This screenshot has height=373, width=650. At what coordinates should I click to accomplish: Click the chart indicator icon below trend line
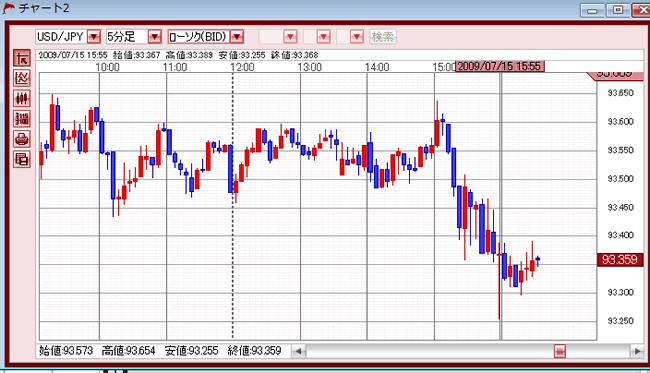click(x=22, y=78)
